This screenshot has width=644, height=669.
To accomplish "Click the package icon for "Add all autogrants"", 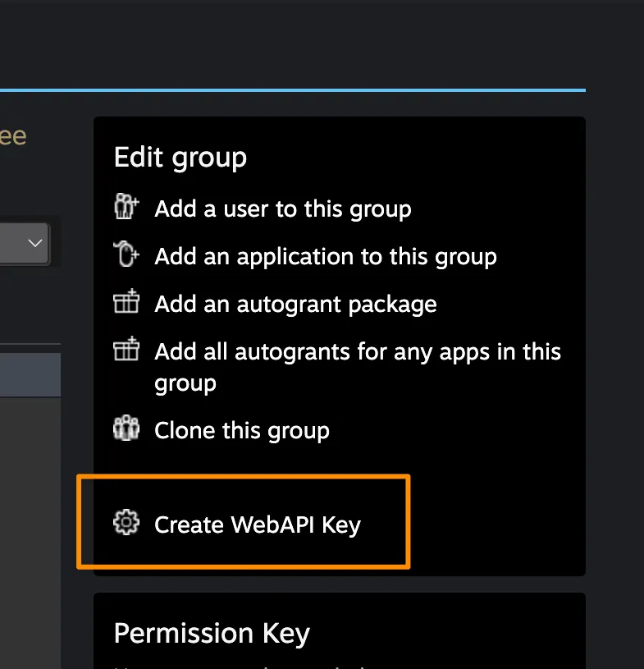I will (x=126, y=349).
